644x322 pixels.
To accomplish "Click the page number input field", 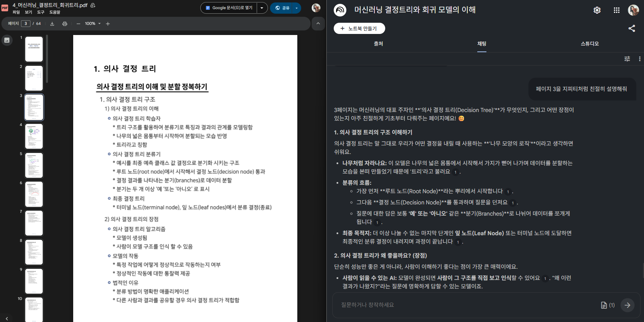I will [x=26, y=23].
